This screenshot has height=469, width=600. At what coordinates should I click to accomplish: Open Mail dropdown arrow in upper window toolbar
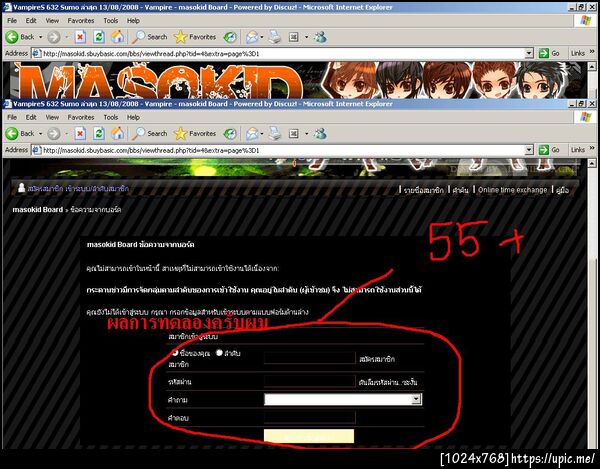(x=262, y=37)
